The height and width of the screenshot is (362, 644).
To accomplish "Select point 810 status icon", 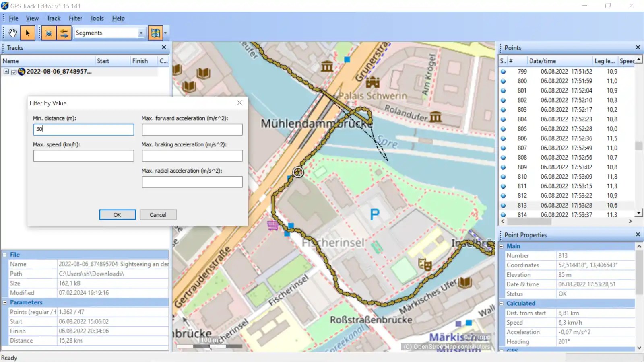I will [503, 177].
